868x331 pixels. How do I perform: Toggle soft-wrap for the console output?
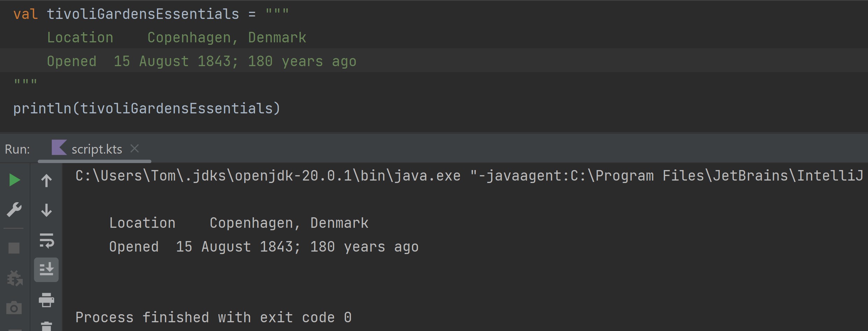coord(46,240)
